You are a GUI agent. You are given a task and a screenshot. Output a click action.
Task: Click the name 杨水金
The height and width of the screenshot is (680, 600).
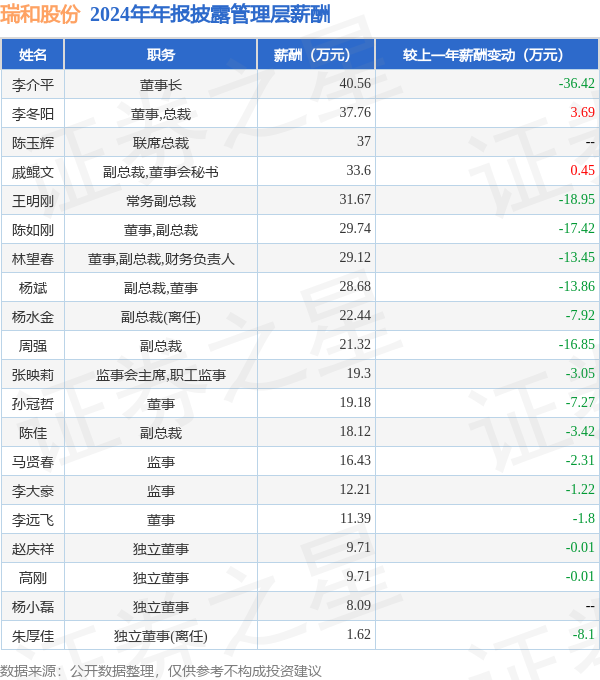(x=33, y=317)
